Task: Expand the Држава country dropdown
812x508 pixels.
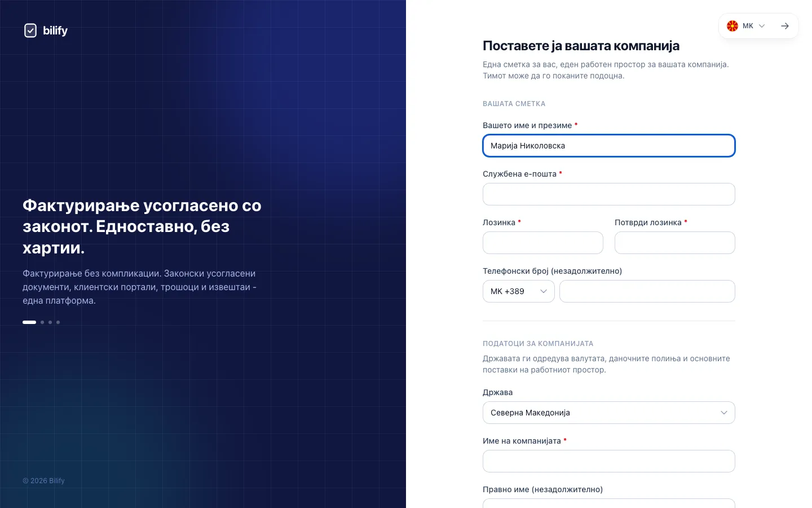Action: 609,413
